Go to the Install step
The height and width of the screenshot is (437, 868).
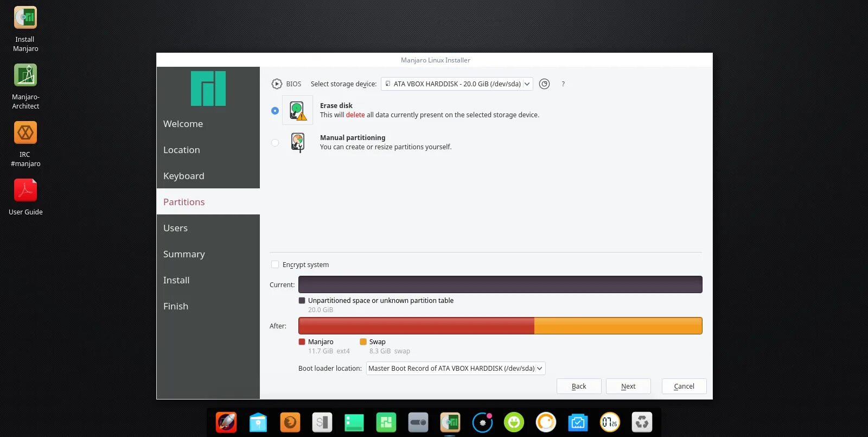coord(208,280)
